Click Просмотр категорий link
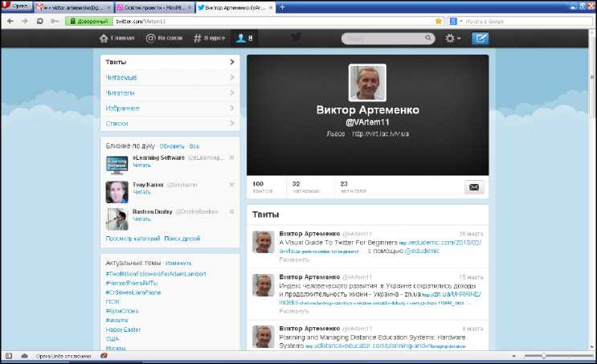Screen dimensions: 597x364 click(133, 239)
